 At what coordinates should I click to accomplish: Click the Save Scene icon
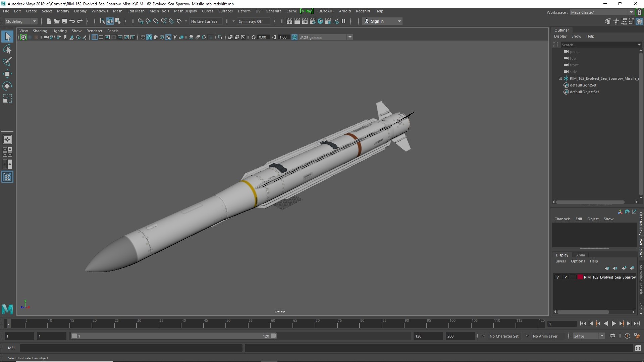(64, 21)
